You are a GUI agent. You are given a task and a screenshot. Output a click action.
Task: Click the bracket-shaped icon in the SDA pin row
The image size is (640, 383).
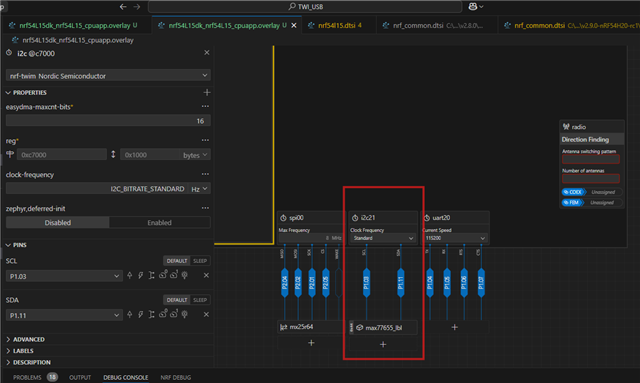[151, 314]
